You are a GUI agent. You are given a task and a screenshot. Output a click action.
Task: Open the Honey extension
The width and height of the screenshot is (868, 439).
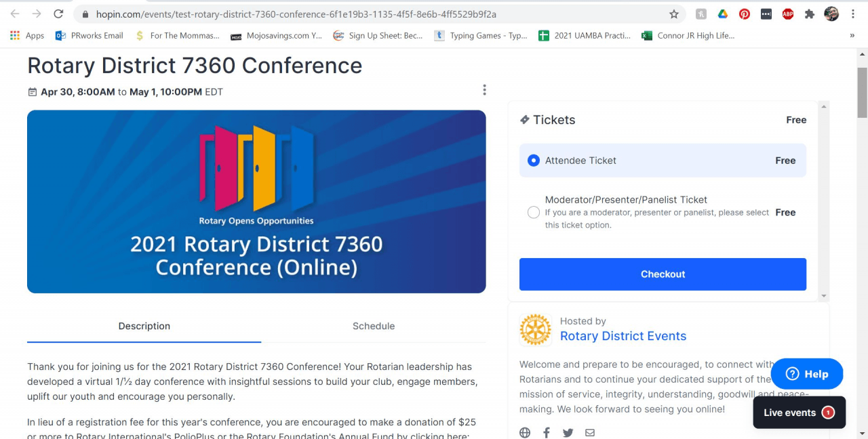[x=701, y=14]
